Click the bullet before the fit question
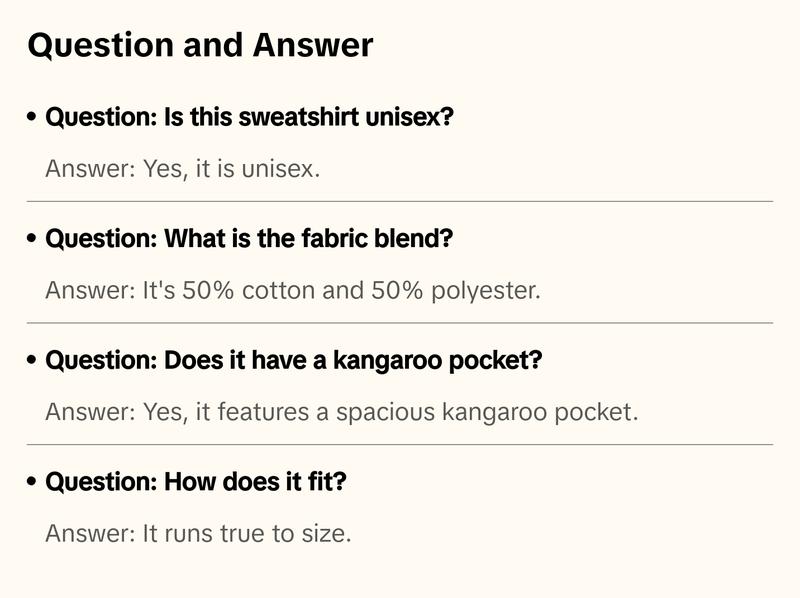 (33, 483)
